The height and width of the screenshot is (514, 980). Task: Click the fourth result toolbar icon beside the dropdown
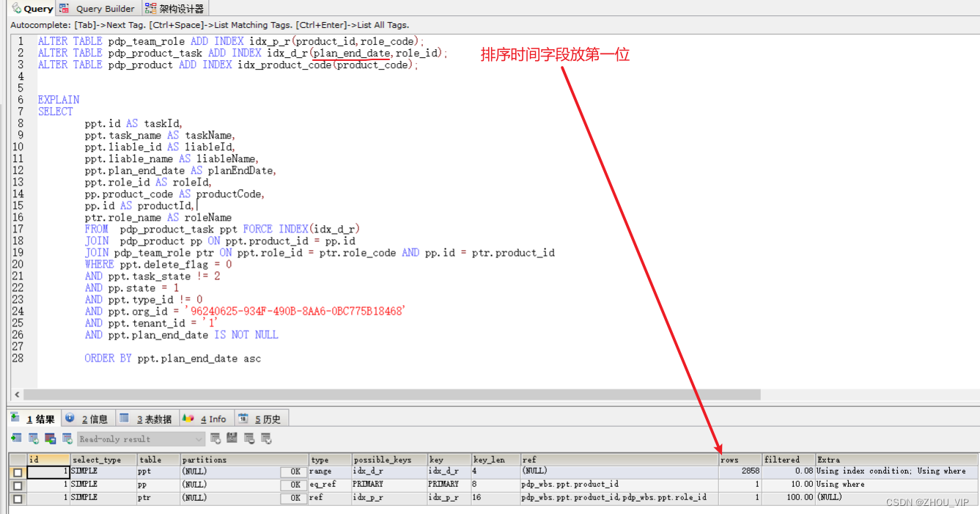[67, 438]
